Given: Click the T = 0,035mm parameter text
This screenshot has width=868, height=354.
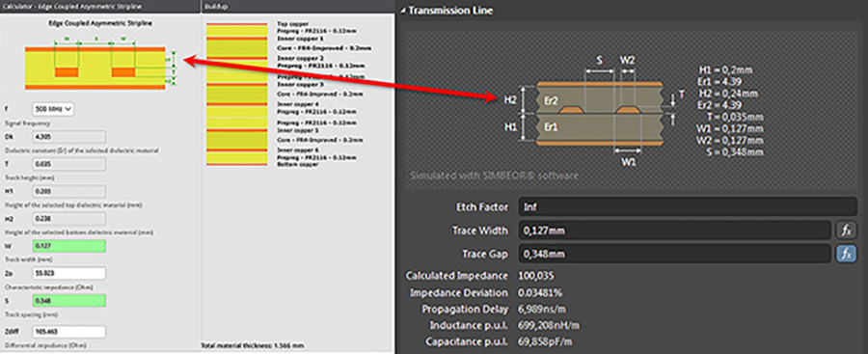Looking at the screenshot, I should pyautogui.click(x=735, y=117).
